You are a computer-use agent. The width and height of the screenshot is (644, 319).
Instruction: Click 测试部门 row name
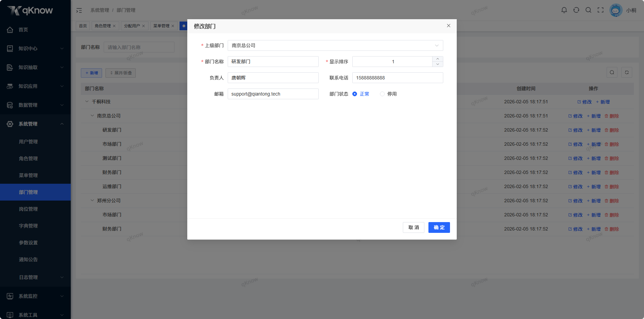point(112,158)
